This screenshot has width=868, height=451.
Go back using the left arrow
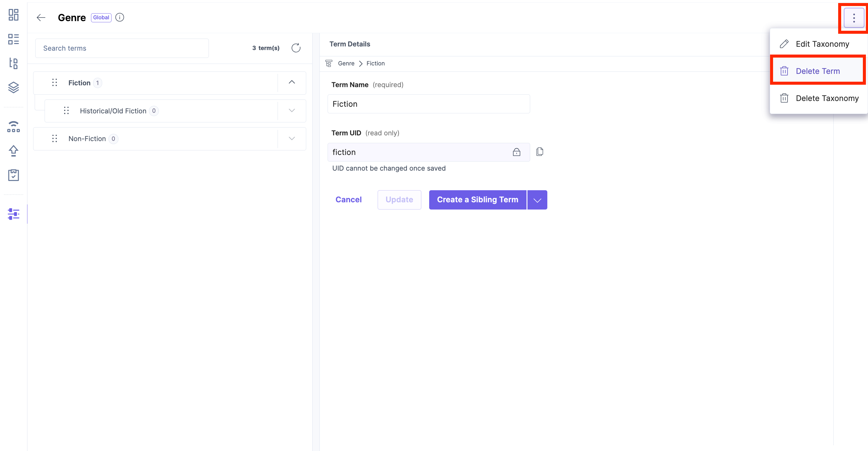41,17
